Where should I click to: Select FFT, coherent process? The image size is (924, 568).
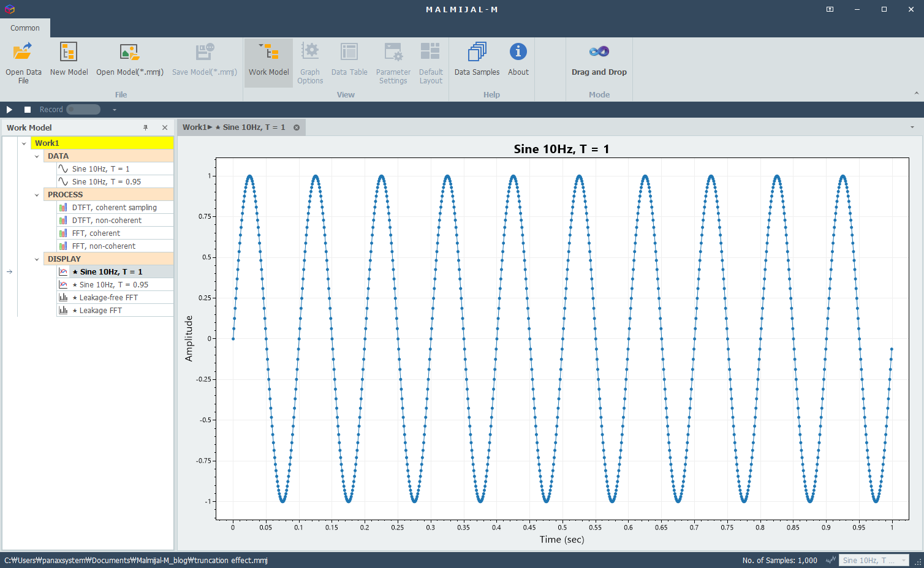pos(115,233)
